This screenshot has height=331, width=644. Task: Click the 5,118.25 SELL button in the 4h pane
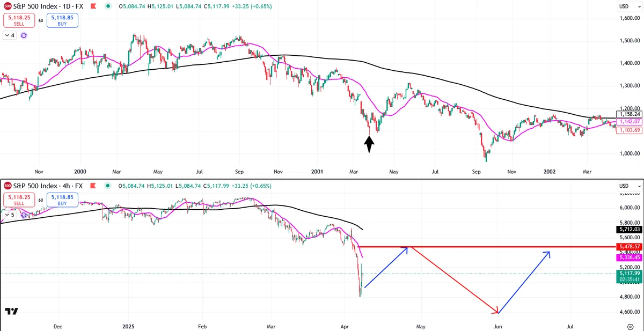[x=19, y=200]
